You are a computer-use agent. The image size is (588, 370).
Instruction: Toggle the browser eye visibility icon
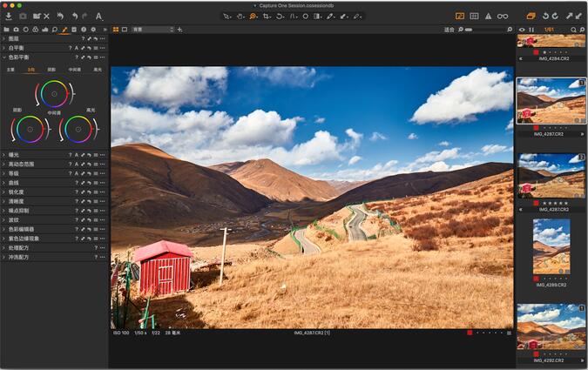pos(522,30)
